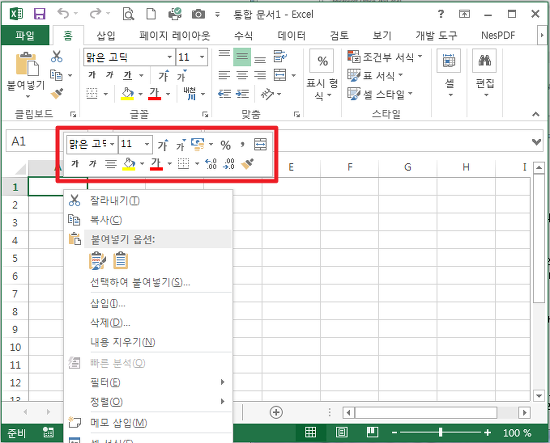Open the ribbon font size dropdown
Image resolution: width=550 pixels, height=443 pixels.
click(x=202, y=57)
